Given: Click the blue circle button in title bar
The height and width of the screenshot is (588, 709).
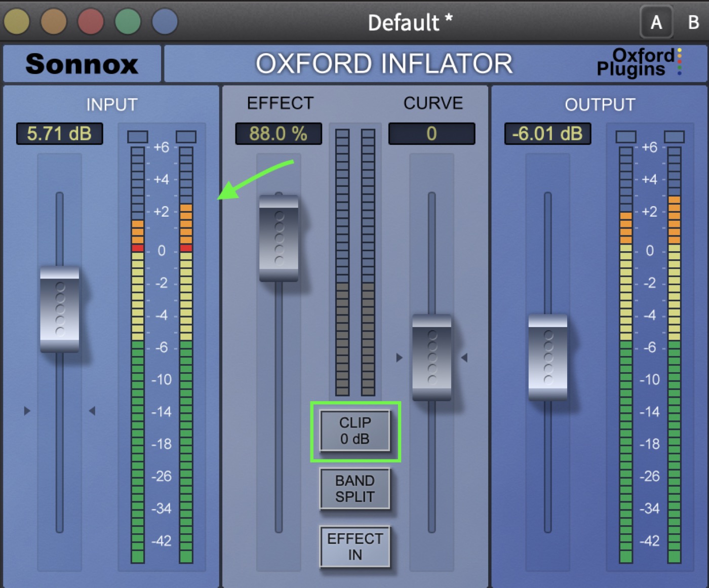Looking at the screenshot, I should point(165,21).
